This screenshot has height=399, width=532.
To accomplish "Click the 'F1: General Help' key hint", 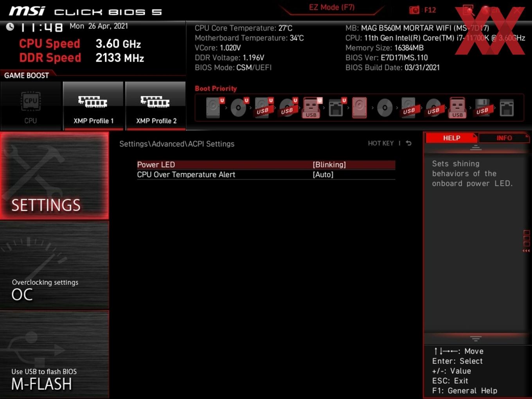I will click(465, 390).
